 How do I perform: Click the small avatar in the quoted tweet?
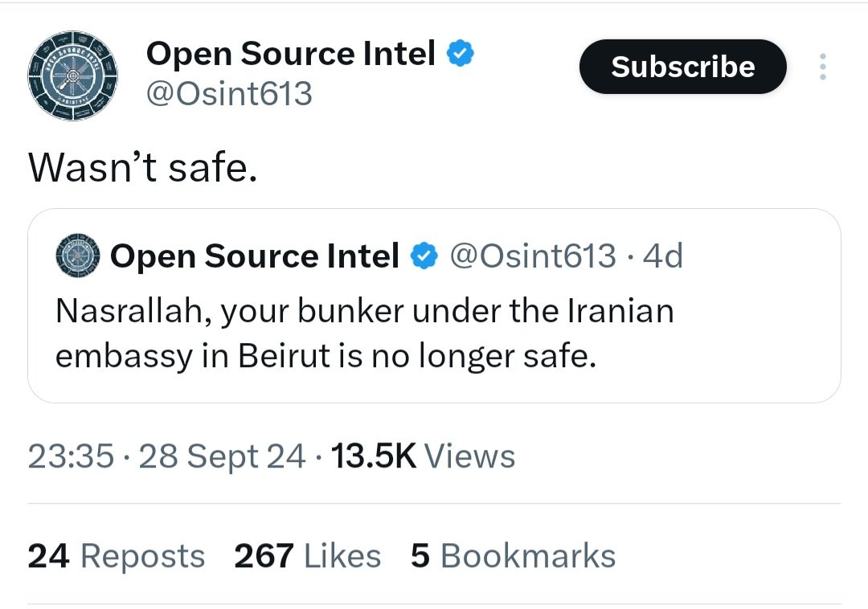pos(78,255)
